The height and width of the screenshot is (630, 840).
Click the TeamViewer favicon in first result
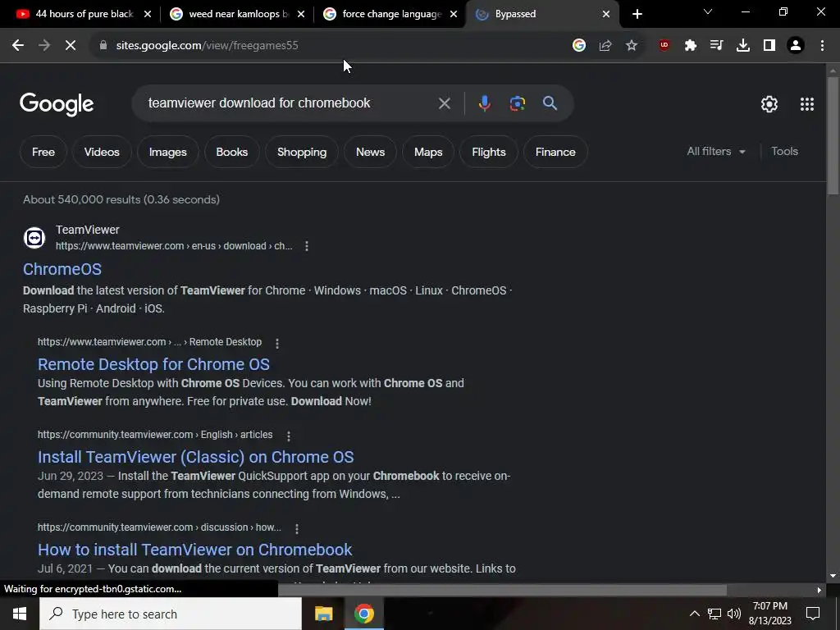[34, 238]
